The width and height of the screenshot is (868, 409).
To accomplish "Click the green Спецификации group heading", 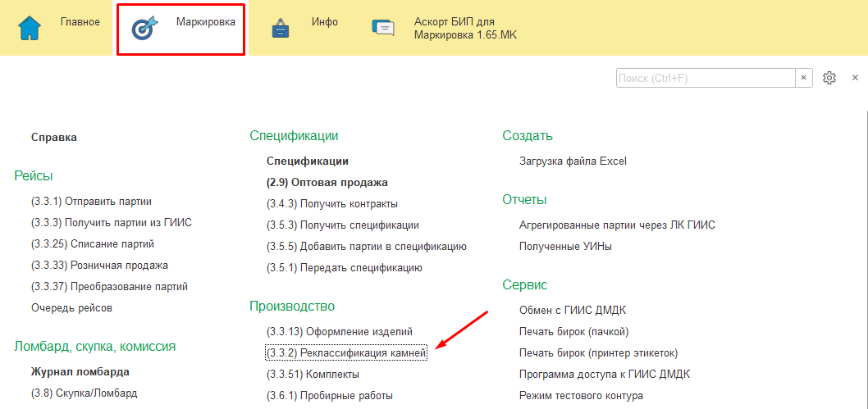I will [x=294, y=136].
